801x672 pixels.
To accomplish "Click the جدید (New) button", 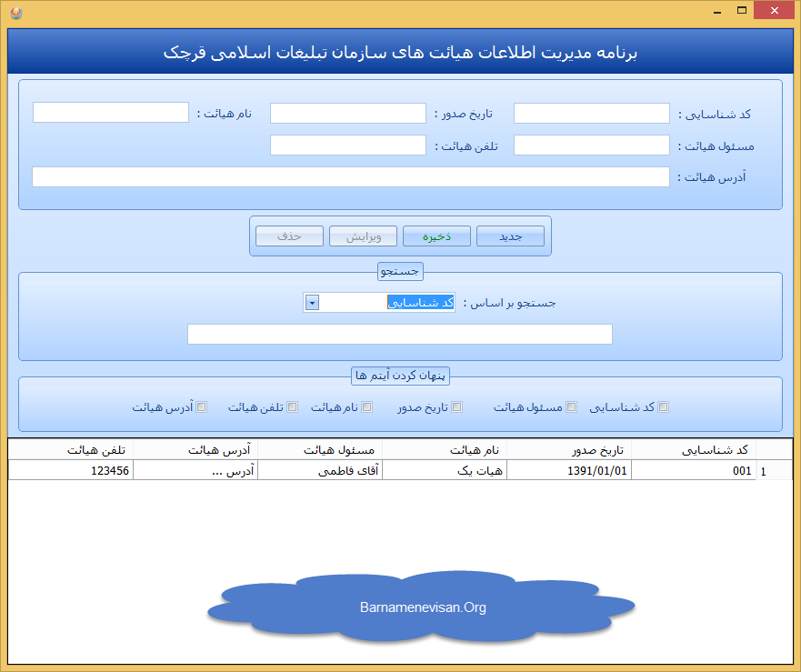I will tap(510, 236).
